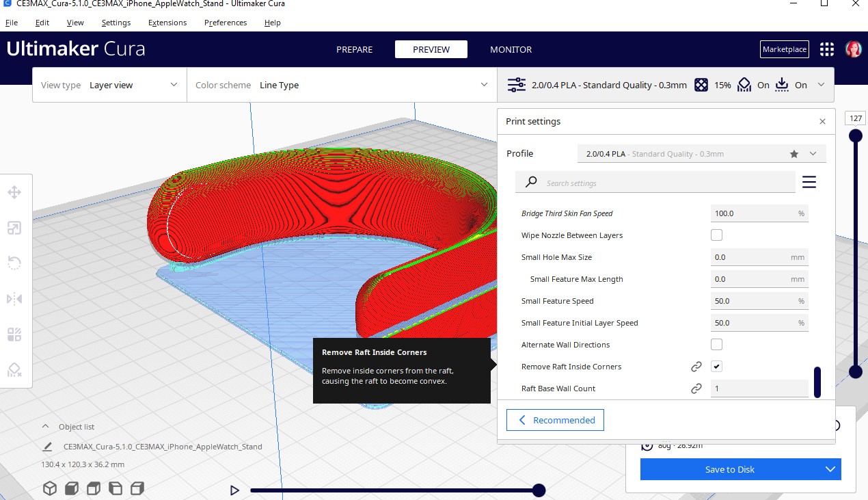Screen dimensions: 868x500
Task: Open the search settings field menu icon
Action: click(809, 182)
